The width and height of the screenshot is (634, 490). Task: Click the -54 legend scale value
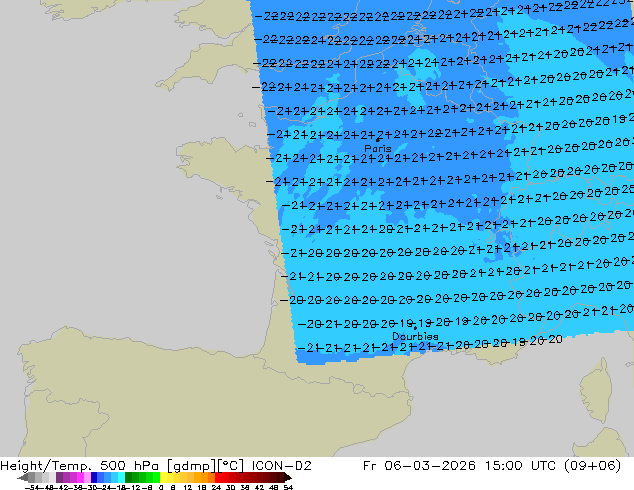pos(32,487)
